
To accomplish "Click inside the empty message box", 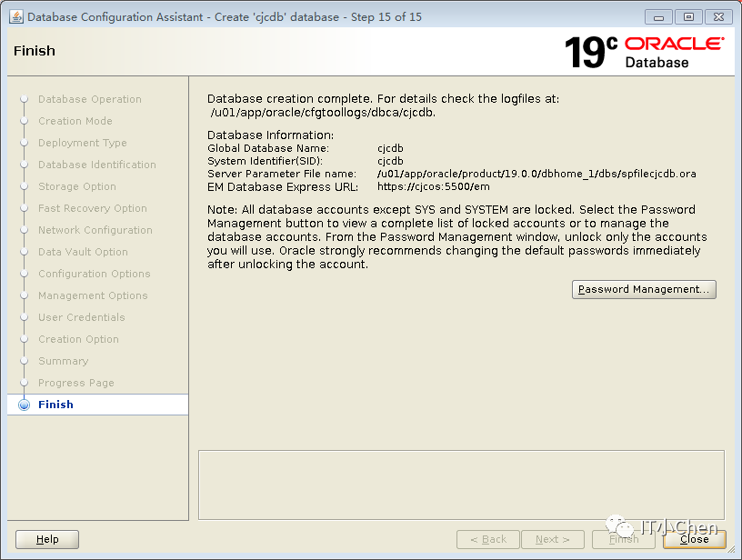I will pos(461,485).
